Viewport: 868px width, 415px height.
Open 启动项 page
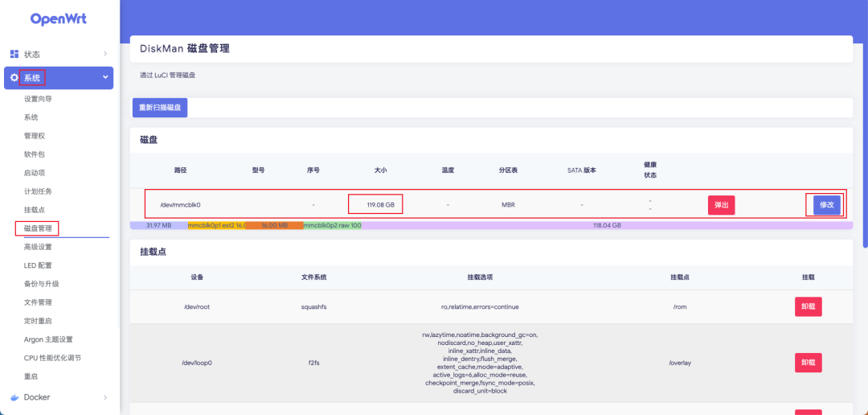35,173
